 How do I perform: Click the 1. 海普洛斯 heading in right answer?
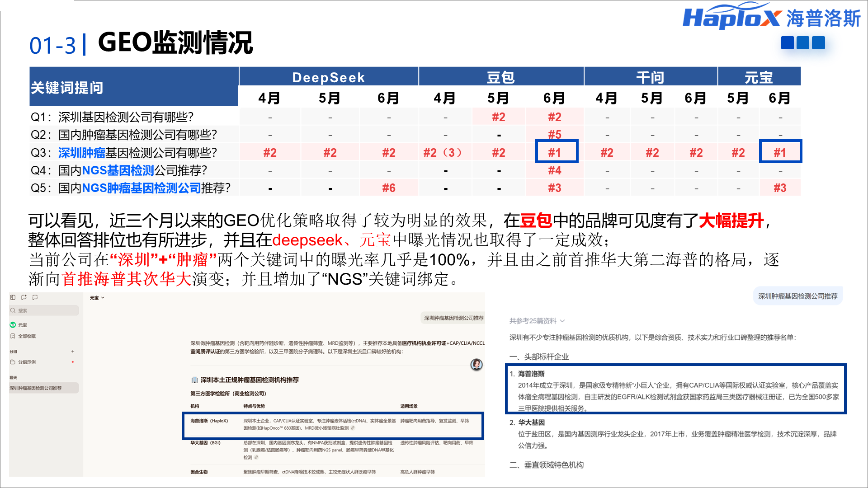tap(527, 374)
